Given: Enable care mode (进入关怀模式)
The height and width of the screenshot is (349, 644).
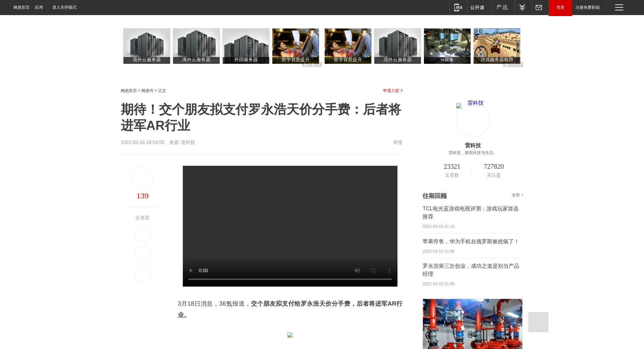Looking at the screenshot, I should (x=64, y=7).
